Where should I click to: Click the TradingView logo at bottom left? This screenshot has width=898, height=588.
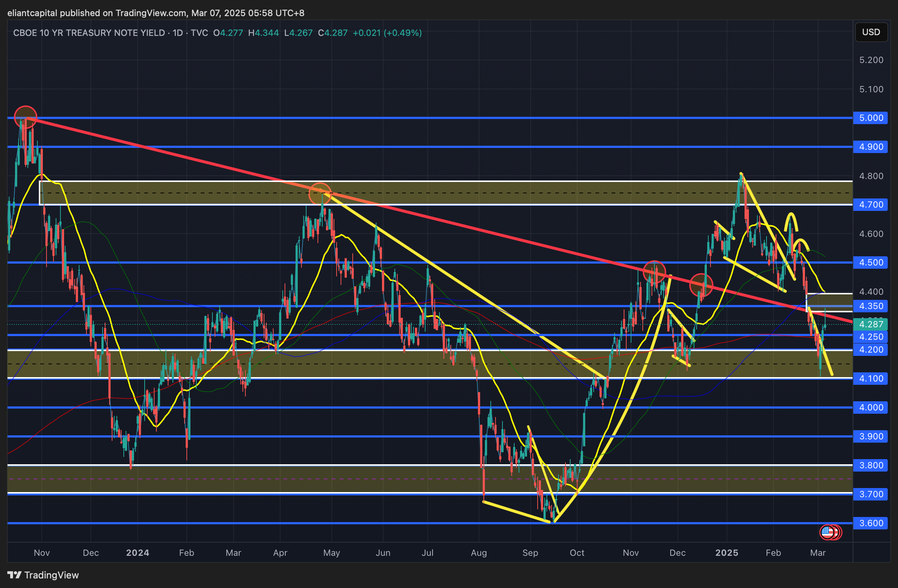coord(43,575)
